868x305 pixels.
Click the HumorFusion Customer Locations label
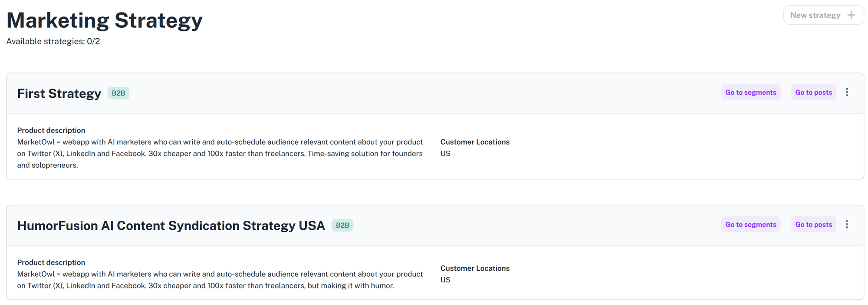pyautogui.click(x=475, y=268)
